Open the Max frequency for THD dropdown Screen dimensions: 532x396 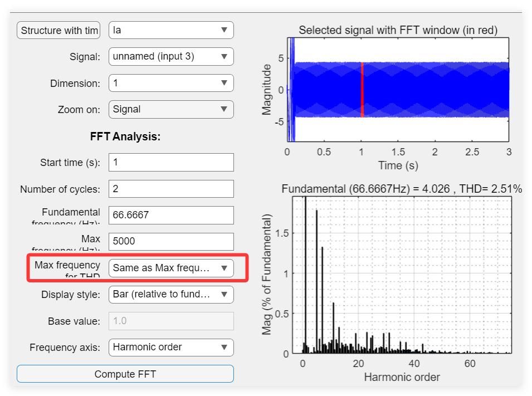[171, 268]
